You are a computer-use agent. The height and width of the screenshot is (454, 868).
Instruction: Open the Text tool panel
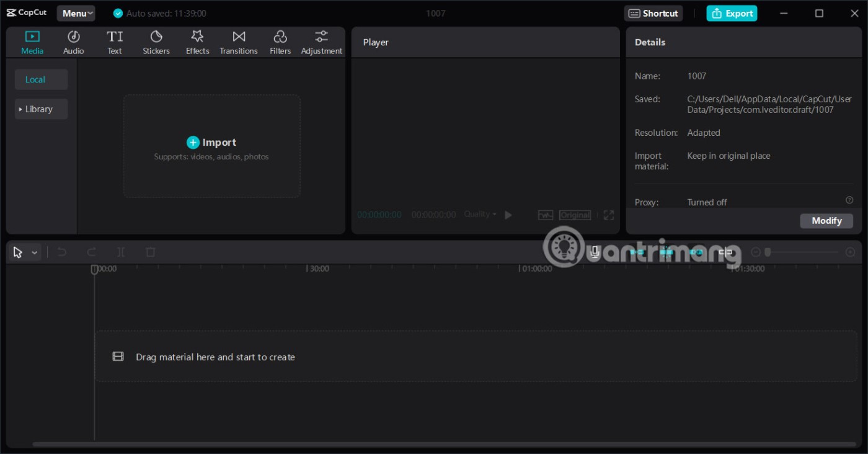click(115, 43)
